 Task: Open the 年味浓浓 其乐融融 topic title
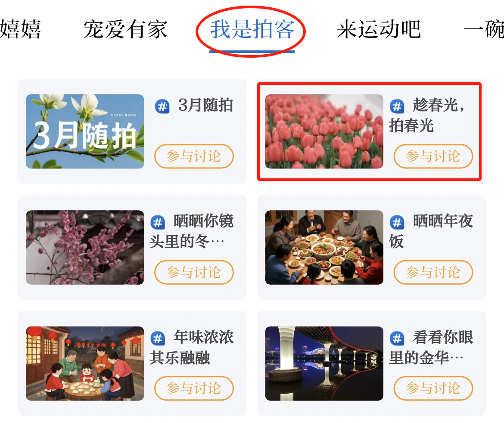(192, 348)
